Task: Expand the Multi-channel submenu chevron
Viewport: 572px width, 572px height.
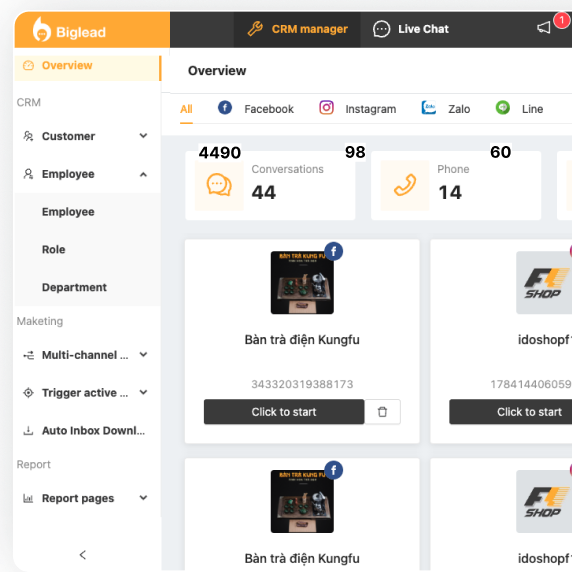Action: 143,355
